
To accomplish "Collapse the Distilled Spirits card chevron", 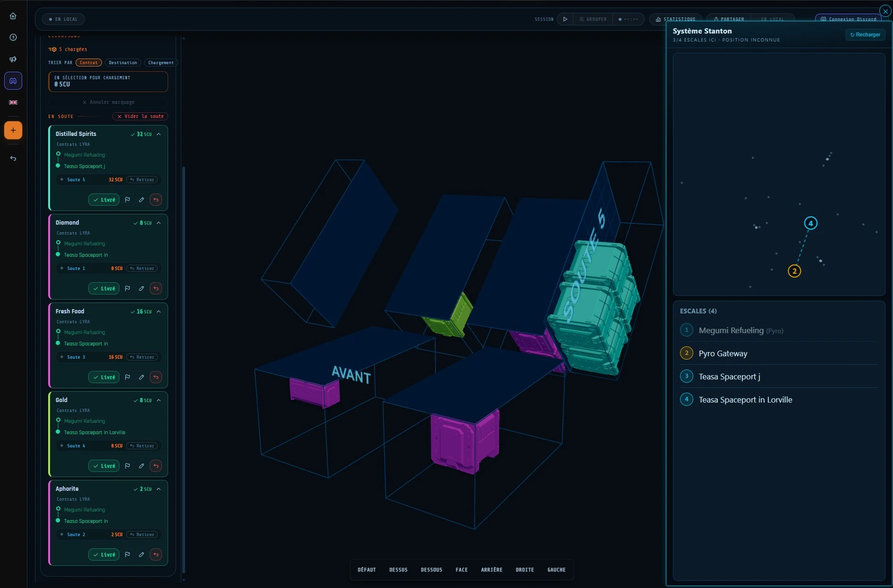I will 159,134.
